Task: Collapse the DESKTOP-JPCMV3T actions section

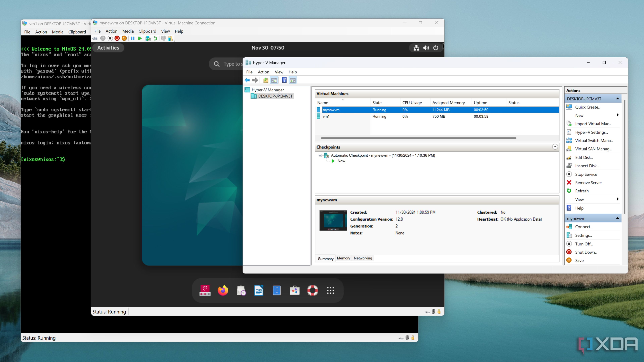Action: [618, 99]
